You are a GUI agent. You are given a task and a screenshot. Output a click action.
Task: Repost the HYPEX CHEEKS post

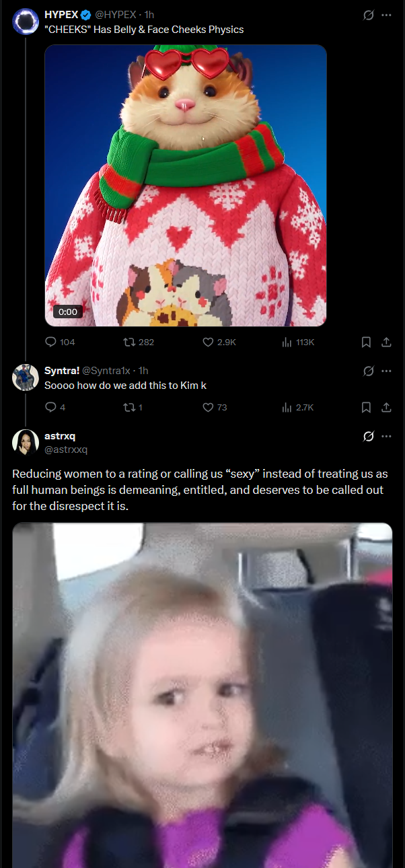coord(138,342)
